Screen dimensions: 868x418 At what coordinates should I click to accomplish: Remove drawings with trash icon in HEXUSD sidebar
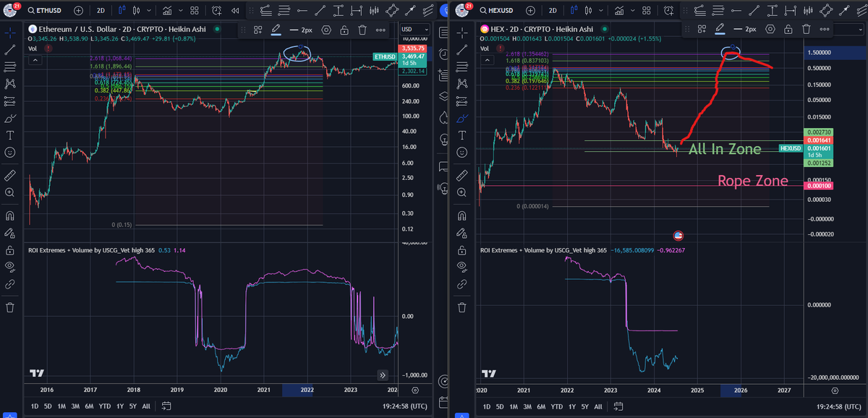[462, 307]
